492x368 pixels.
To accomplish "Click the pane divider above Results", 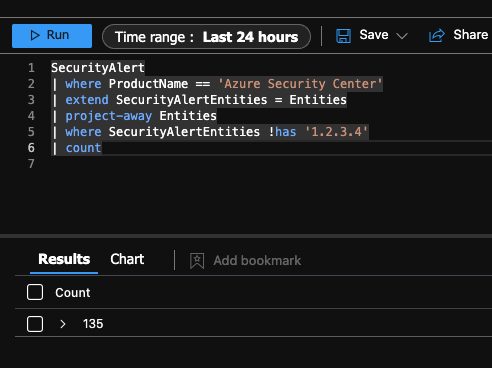I will pos(246,236).
